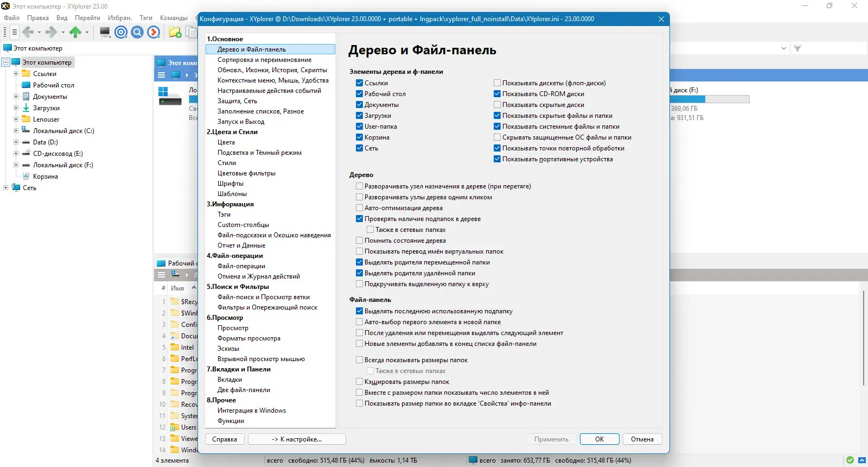The height and width of the screenshot is (467, 868).
Task: Click the live filter input field
Action: pyautogui.click(x=834, y=48)
